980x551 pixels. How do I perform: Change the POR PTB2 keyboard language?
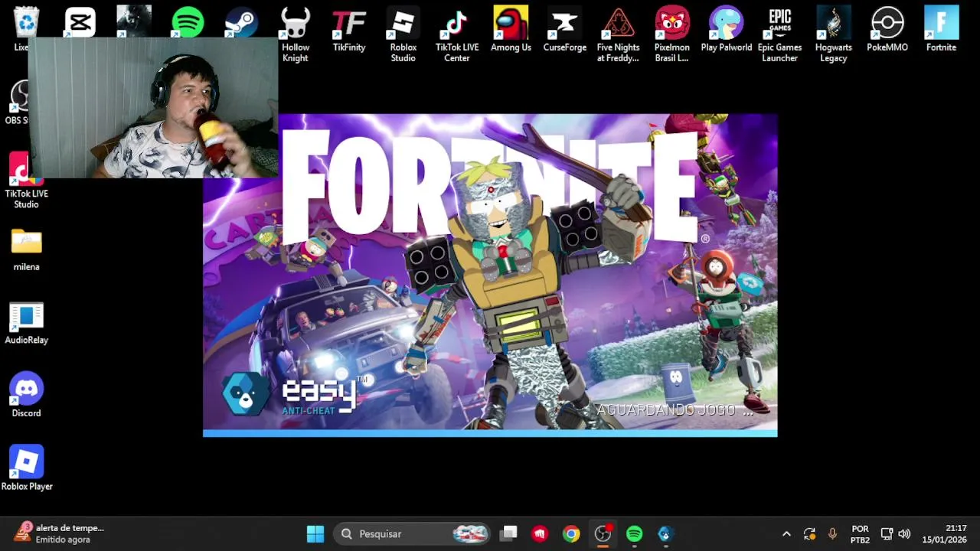tap(860, 534)
